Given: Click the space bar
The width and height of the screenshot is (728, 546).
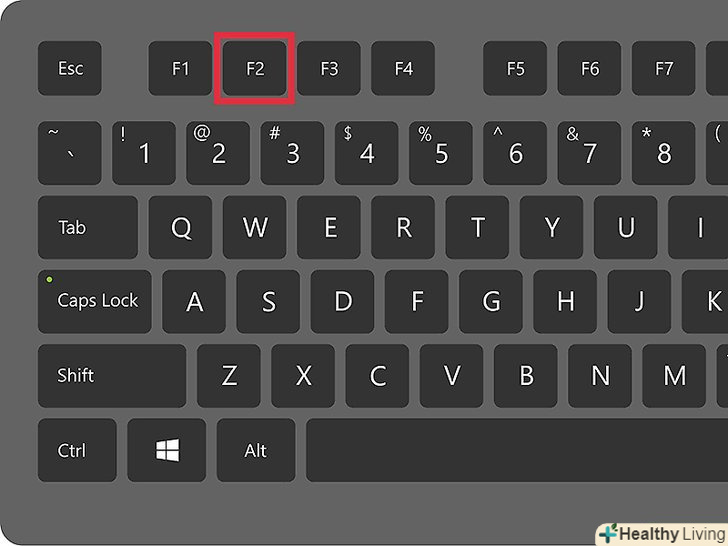Looking at the screenshot, I should [517, 450].
